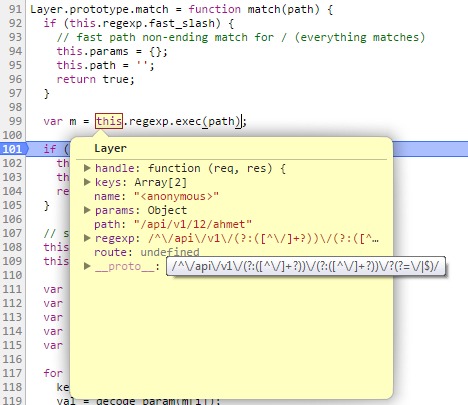This screenshot has width=468, height=405.
Task: Click the closing brace on line 105
Action: point(47,205)
